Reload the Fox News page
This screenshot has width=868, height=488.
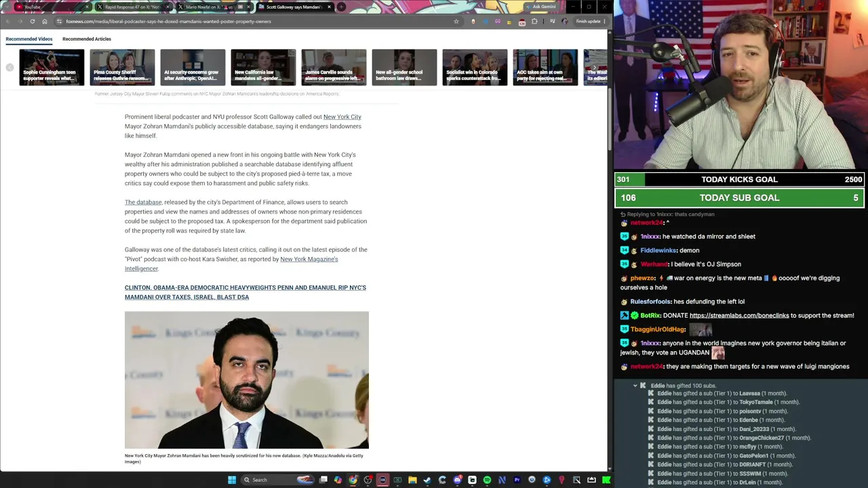(32, 21)
